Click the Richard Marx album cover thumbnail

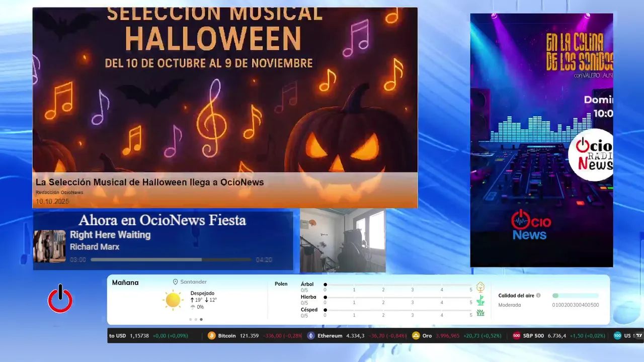click(49, 246)
